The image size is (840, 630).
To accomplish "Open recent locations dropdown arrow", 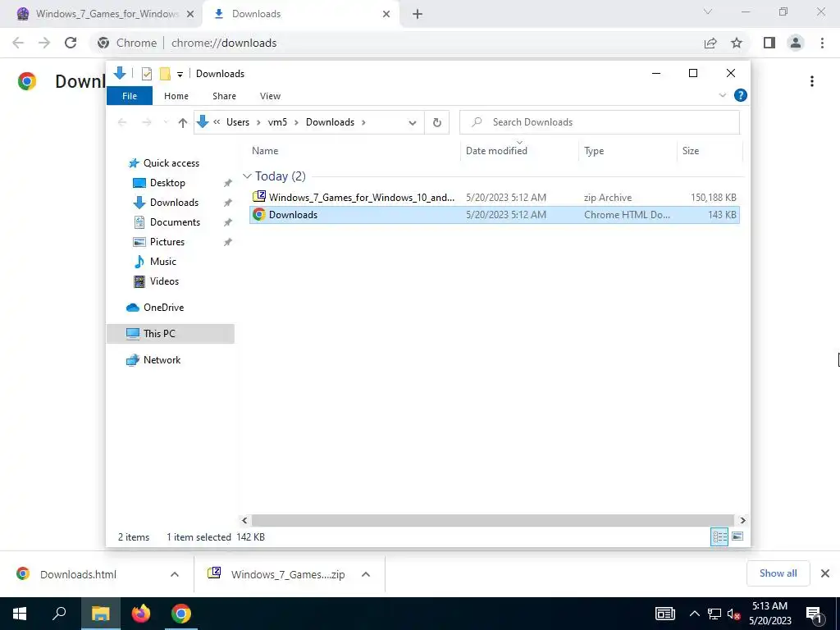I will (166, 123).
